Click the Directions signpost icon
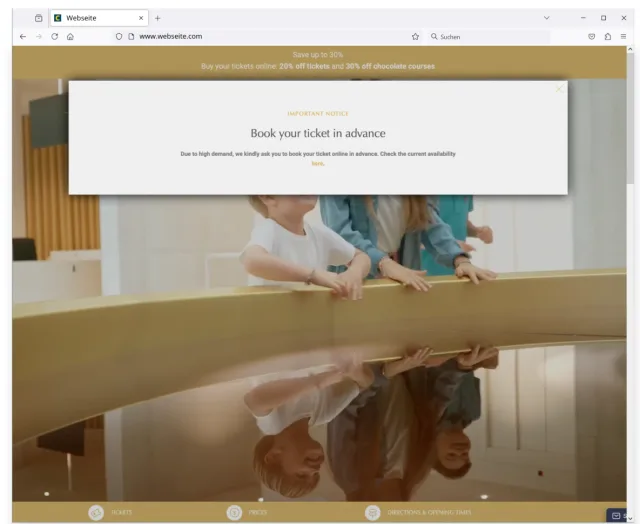This screenshot has height=524, width=640. (372, 513)
